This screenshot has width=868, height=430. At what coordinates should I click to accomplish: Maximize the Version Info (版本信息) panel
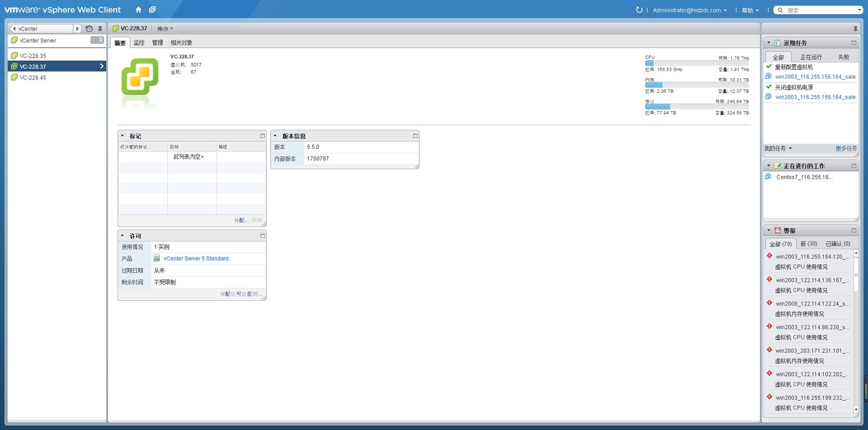416,136
